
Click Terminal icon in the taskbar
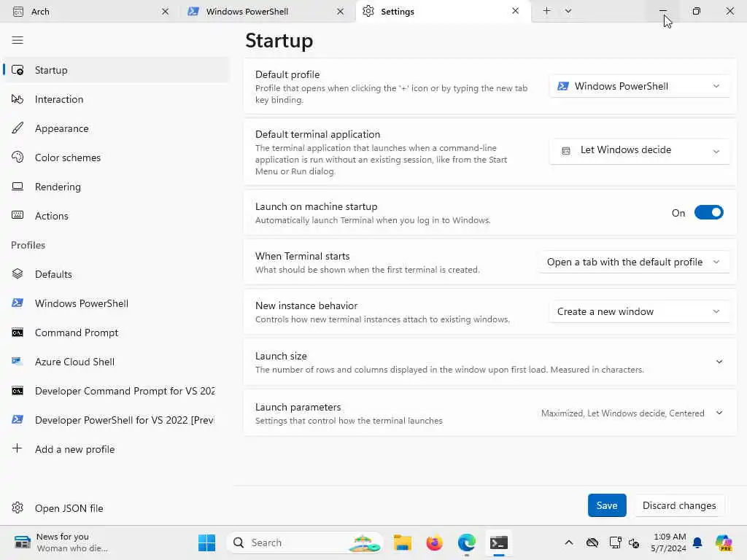pos(499,542)
